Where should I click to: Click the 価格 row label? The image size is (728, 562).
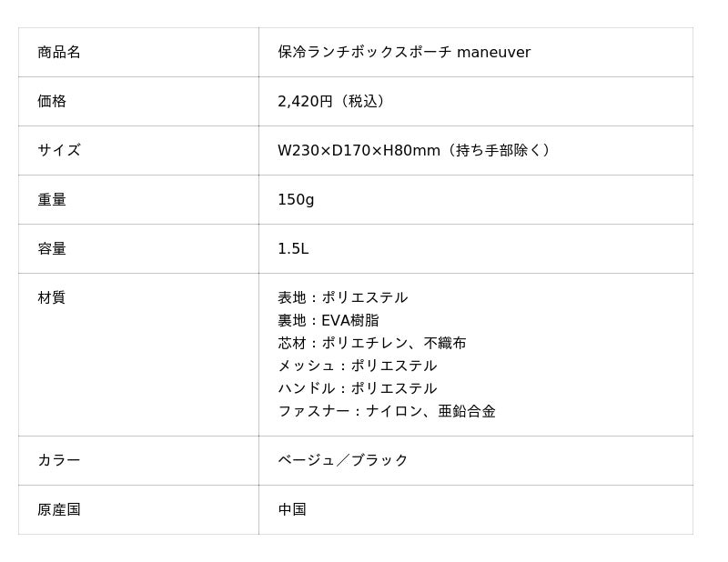pos(52,101)
